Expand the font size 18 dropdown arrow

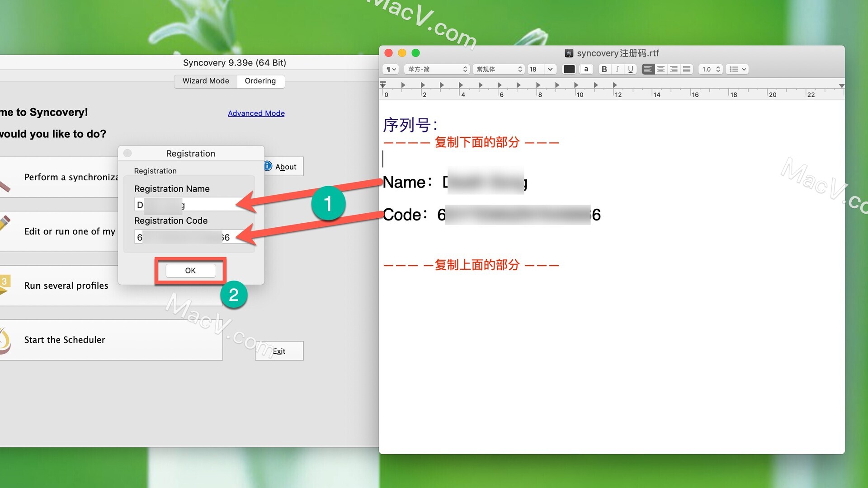point(550,69)
